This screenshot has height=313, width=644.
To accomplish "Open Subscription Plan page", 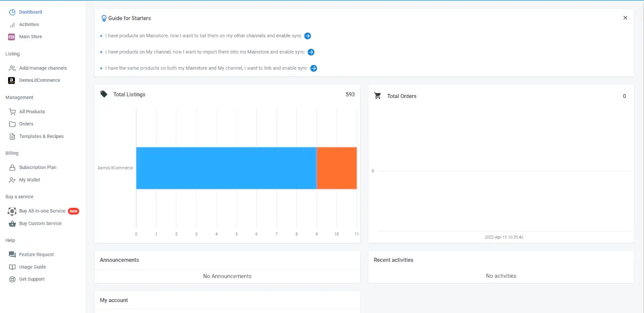I will pyautogui.click(x=38, y=167).
